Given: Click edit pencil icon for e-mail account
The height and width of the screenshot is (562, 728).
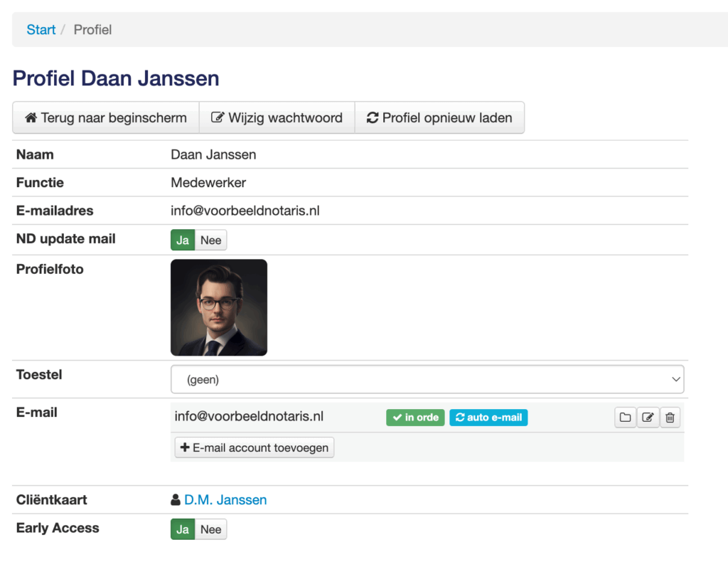Looking at the screenshot, I should [648, 418].
